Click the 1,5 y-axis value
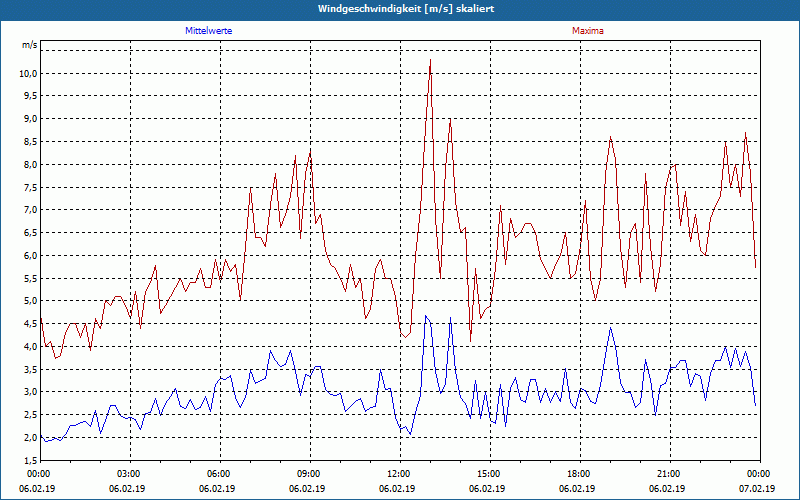Screen dimensions: 800x500 [x=31, y=460]
